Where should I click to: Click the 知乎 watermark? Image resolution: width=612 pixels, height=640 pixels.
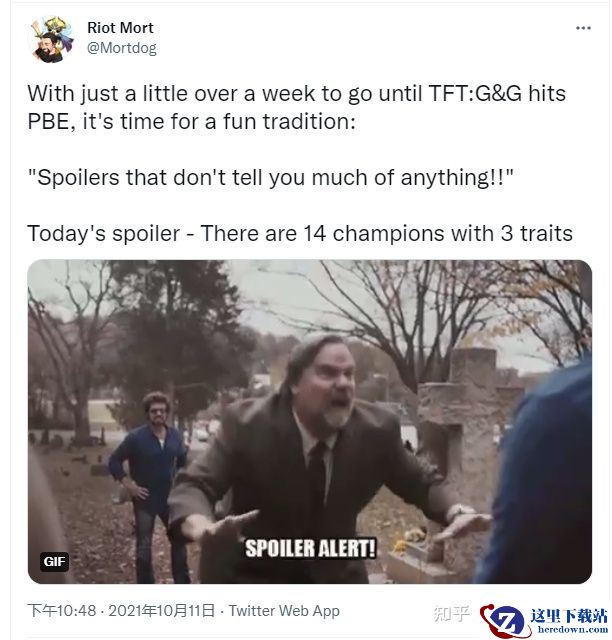point(451,613)
